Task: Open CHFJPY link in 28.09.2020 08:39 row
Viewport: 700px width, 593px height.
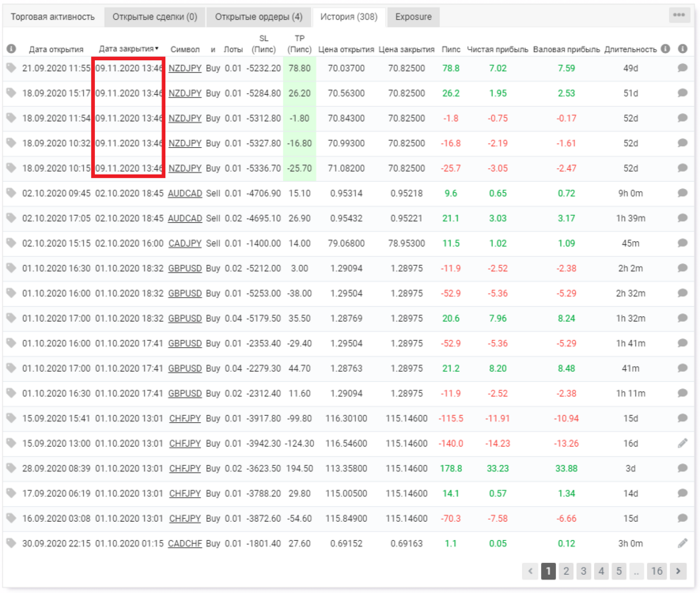Action: 185,469
